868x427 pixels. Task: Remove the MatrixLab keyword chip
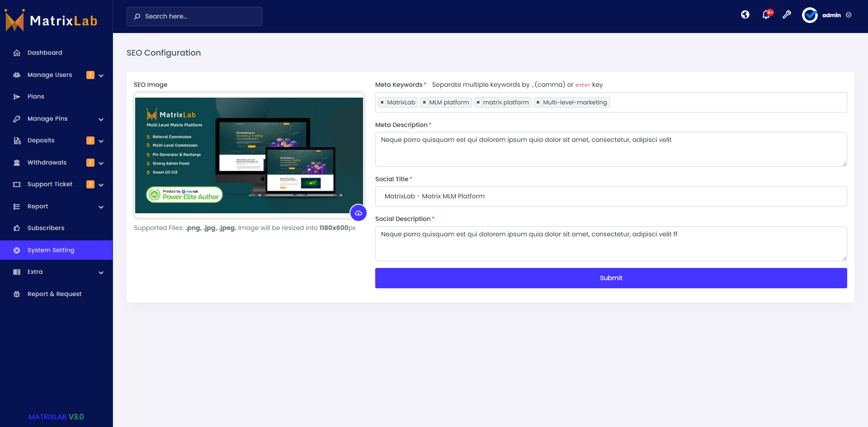382,102
